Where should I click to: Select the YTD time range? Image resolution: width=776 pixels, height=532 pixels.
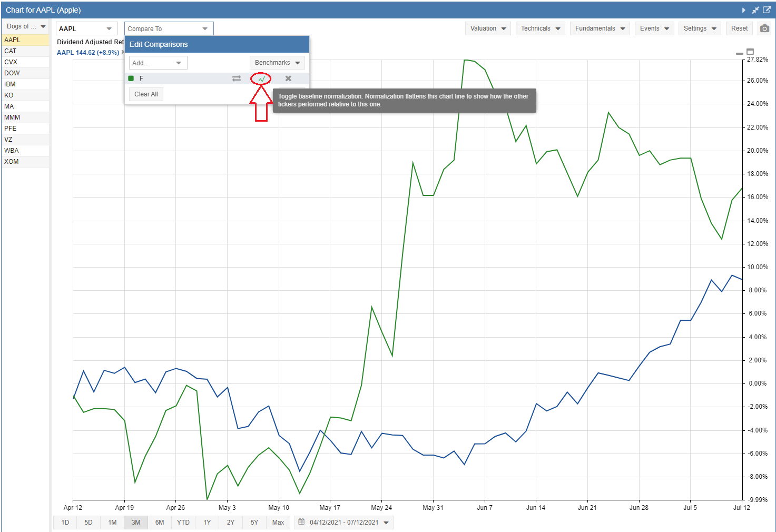183,523
